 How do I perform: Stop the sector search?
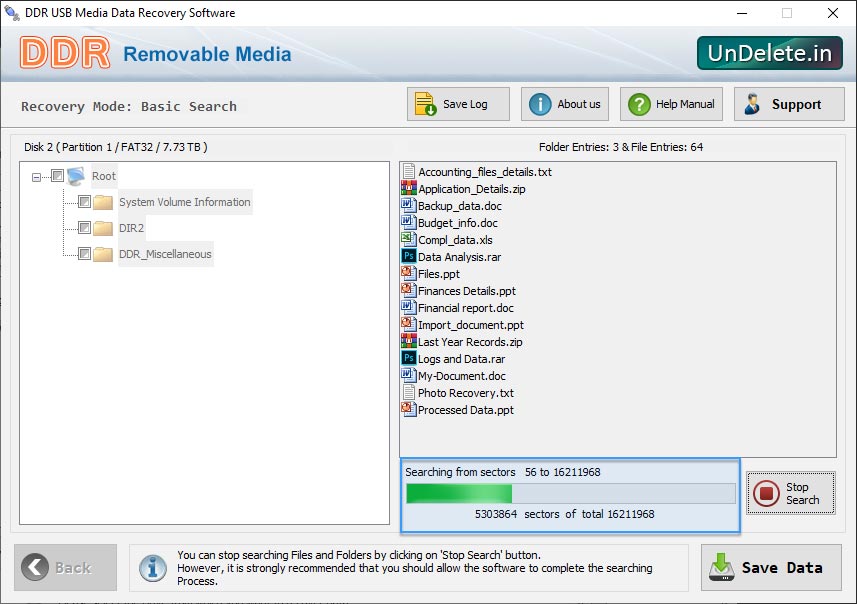click(x=791, y=493)
